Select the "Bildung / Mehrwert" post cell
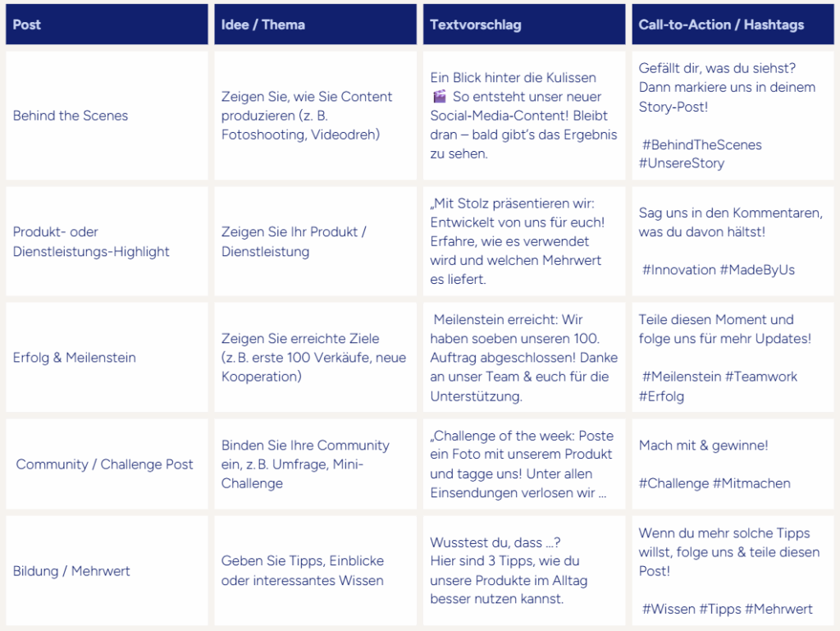 click(71, 571)
